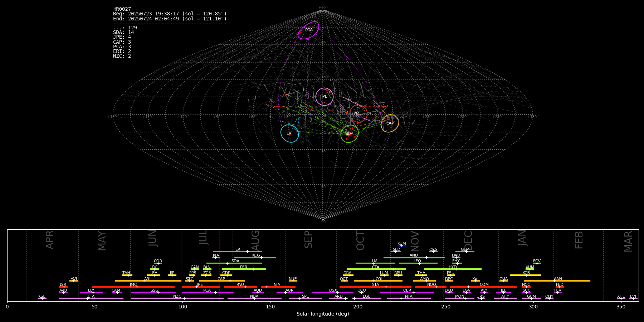Screen dimensions: 644x322
Task: Click the XHE label in timeline
Action: pyautogui.click(x=621, y=297)
